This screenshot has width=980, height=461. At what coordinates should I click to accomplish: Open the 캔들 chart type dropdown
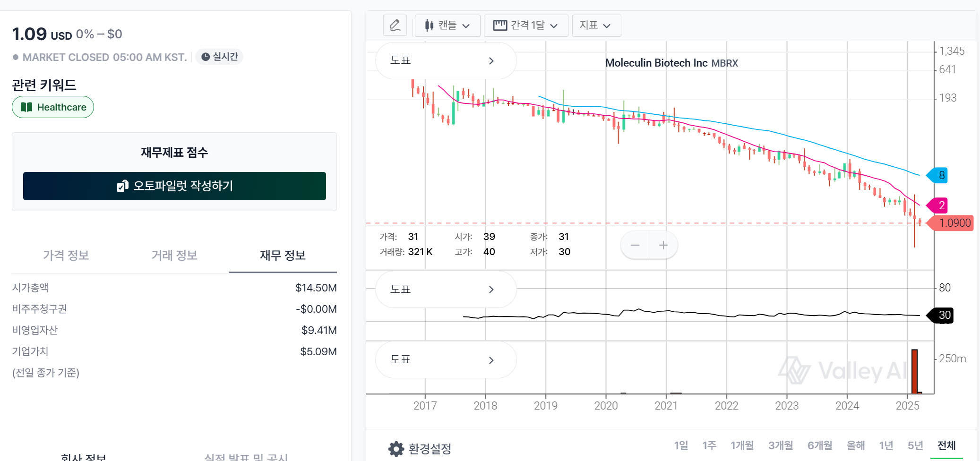click(447, 25)
